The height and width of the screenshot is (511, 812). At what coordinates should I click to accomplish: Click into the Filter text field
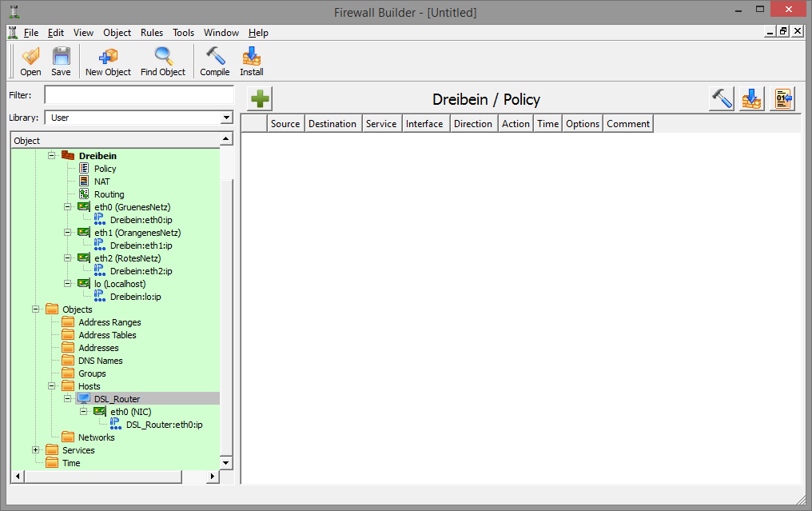click(x=138, y=95)
